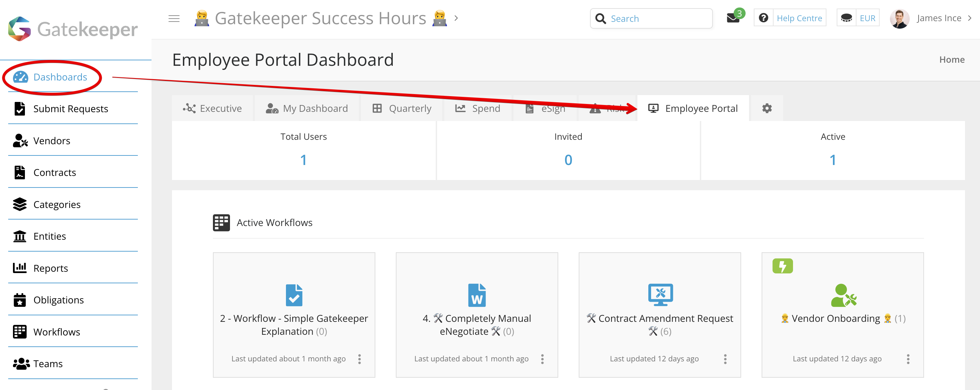Expand the James Ince user menu chevron
This screenshot has width=980, height=390.
pyautogui.click(x=969, y=18)
